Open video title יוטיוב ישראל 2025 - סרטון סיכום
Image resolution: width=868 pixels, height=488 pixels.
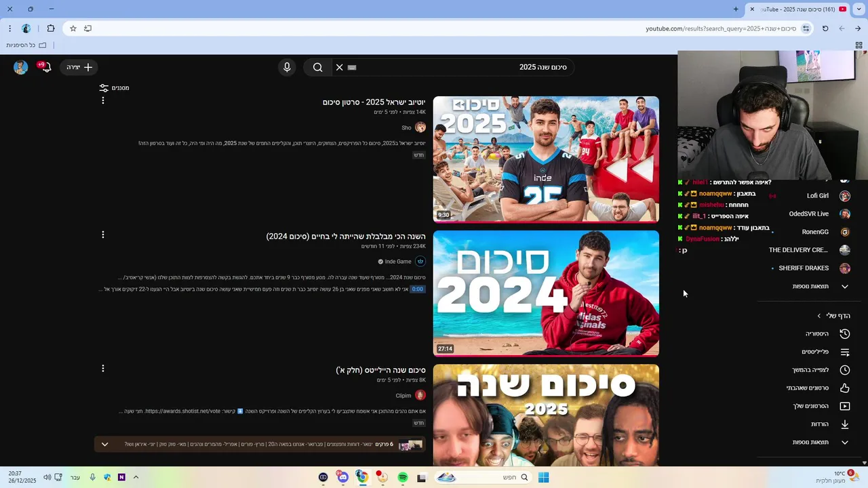point(374,102)
